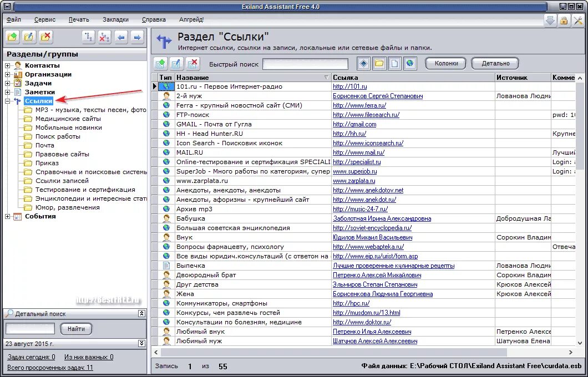Filter by folder link type icon
The image size is (588, 377).
coord(379,64)
